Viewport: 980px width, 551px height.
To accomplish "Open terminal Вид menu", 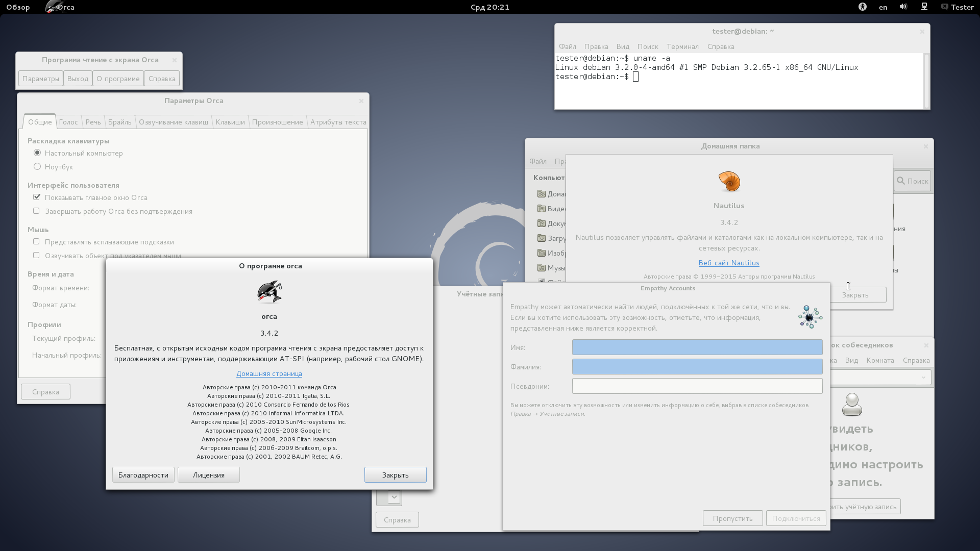I will (623, 46).
